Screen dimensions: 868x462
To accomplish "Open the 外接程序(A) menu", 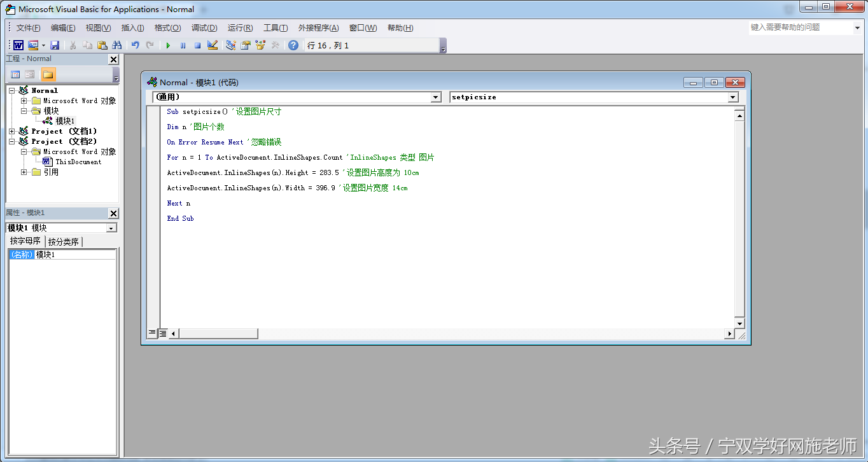I will [318, 28].
